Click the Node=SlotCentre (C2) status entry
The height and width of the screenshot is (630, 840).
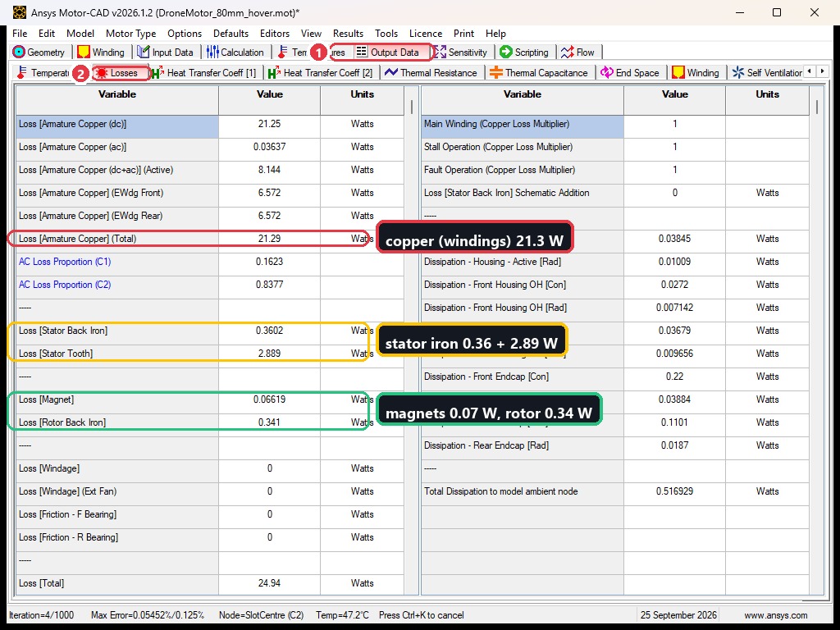tap(262, 615)
